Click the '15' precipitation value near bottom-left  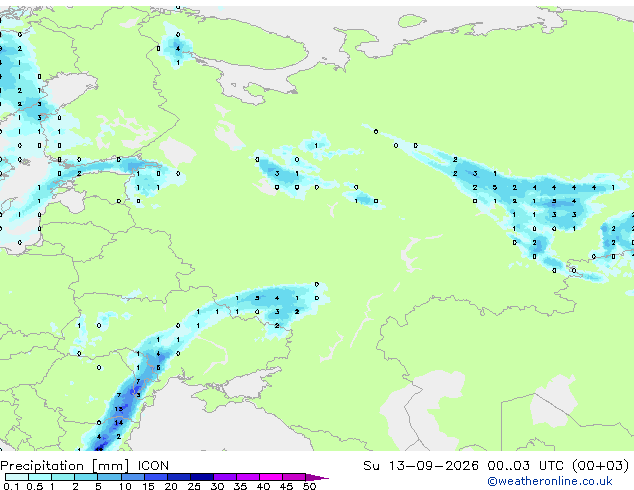click(118, 409)
